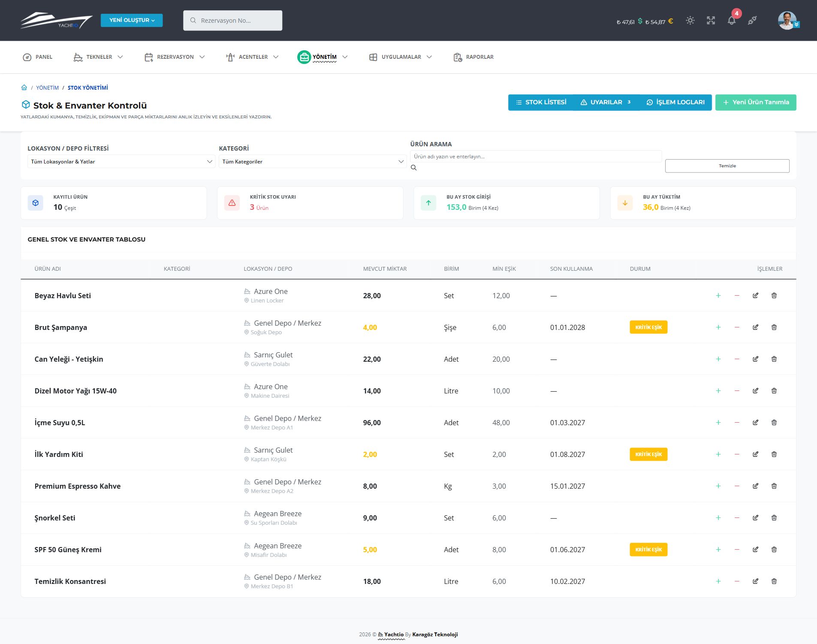This screenshot has height=644, width=817.
Task: Open the Yachtio footer link
Action: point(391,634)
